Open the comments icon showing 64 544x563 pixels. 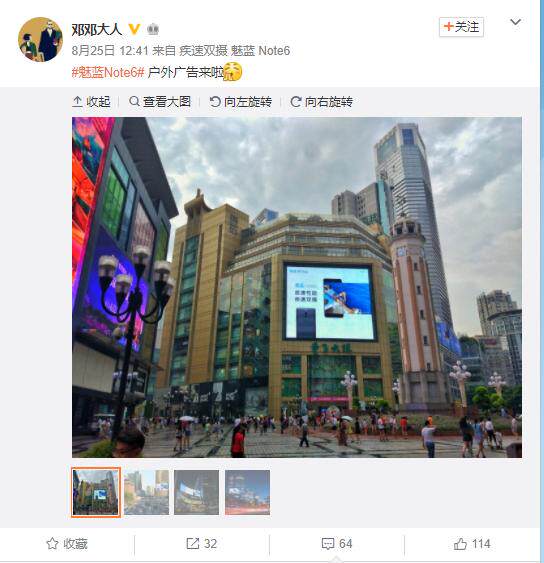click(x=336, y=544)
